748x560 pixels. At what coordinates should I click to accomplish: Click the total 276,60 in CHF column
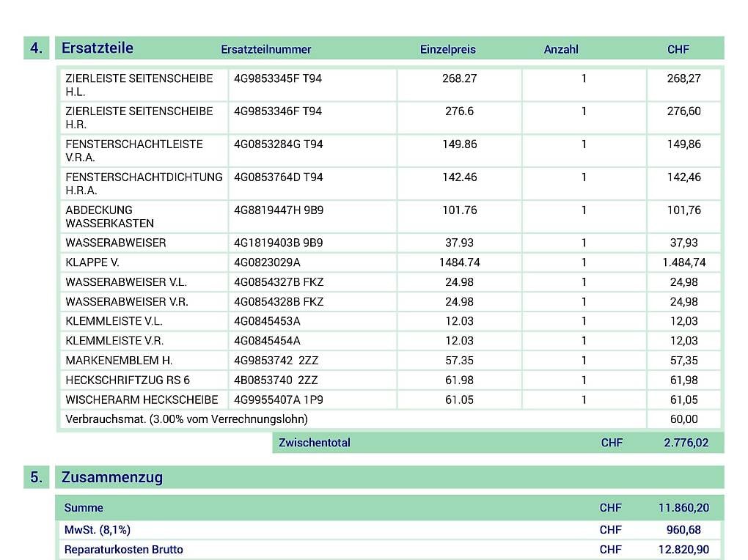(683, 111)
